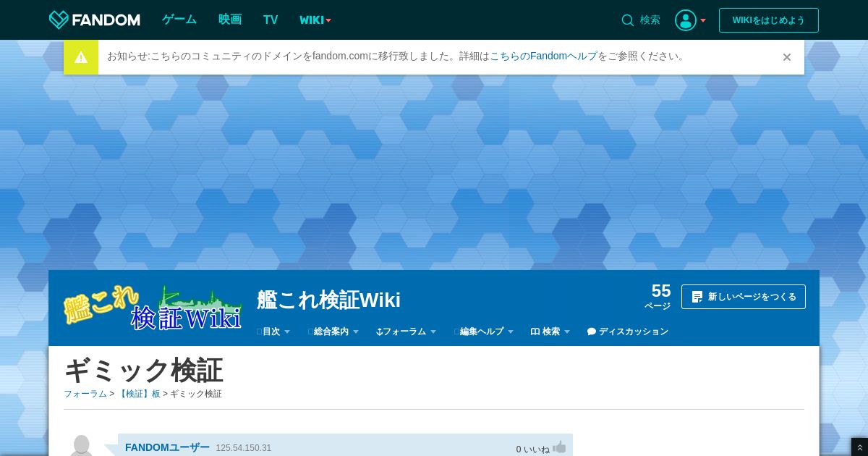Image resolution: width=868 pixels, height=456 pixels.
Task: Open the フォーラム breadcrumb link
Action: pyautogui.click(x=85, y=394)
